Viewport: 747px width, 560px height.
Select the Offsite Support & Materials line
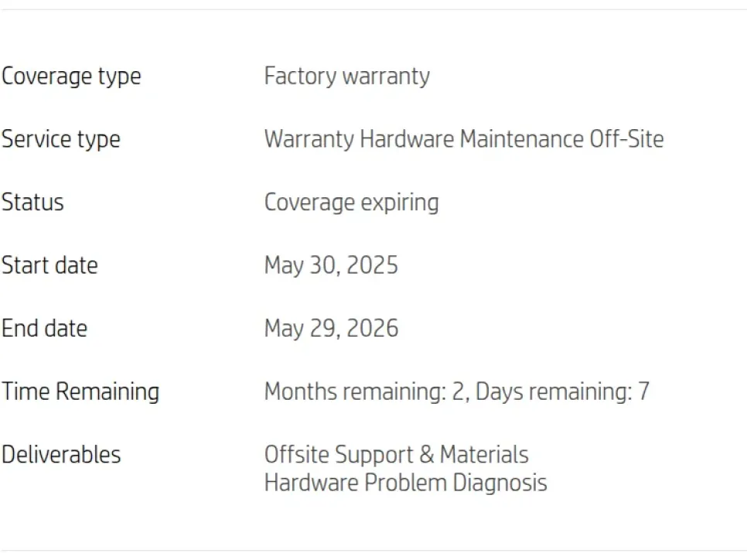pyautogui.click(x=396, y=454)
